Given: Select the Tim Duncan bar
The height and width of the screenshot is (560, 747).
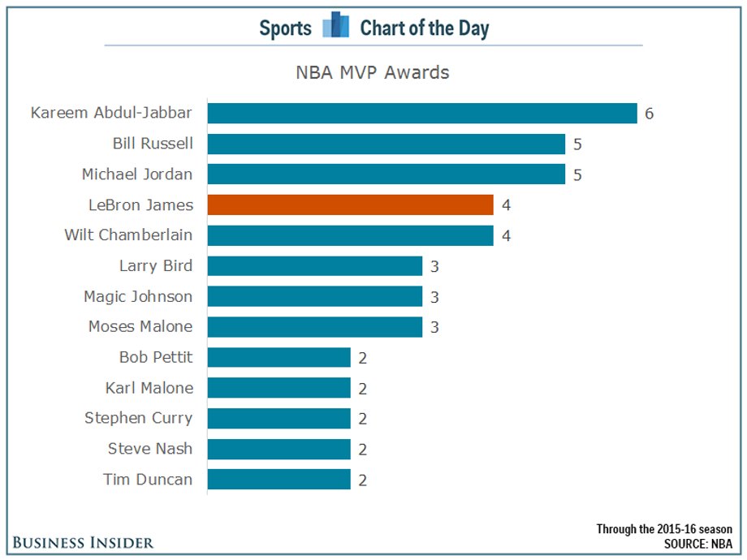Looking at the screenshot, I should 279,479.
